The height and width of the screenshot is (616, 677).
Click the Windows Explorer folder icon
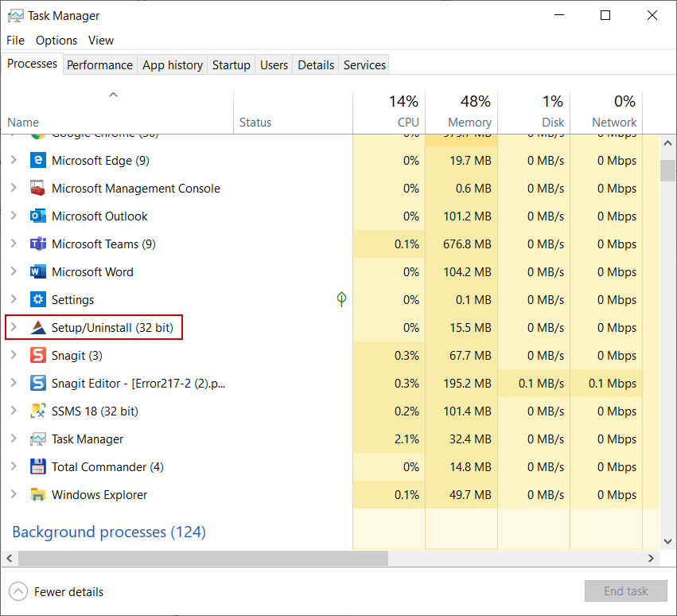(38, 494)
